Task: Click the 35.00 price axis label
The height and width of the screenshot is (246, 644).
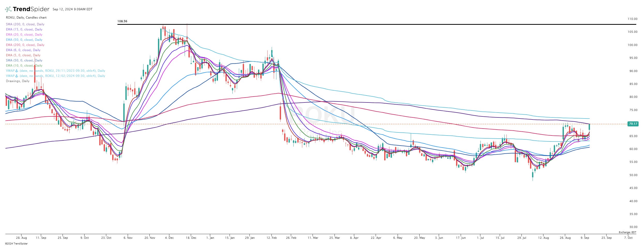Action: [633, 214]
